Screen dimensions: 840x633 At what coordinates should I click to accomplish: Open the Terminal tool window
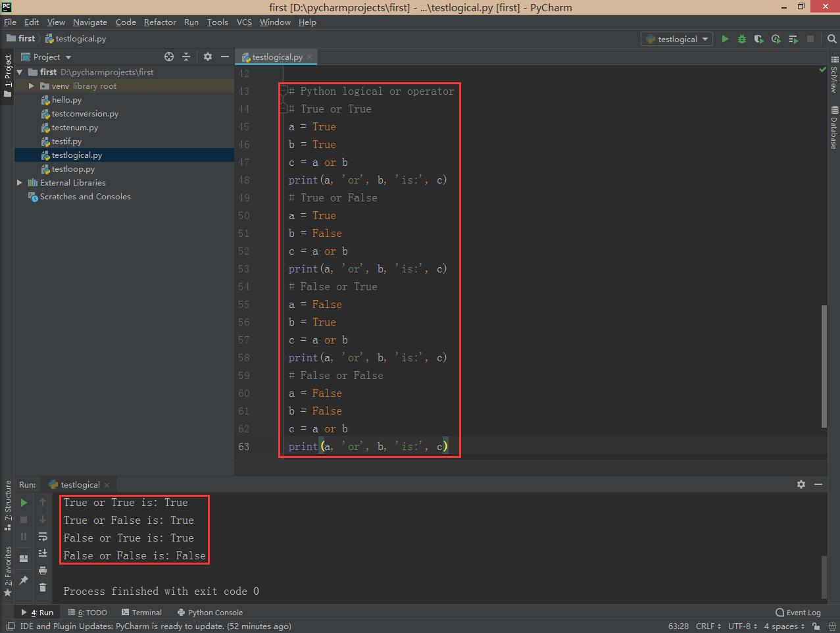[141, 613]
